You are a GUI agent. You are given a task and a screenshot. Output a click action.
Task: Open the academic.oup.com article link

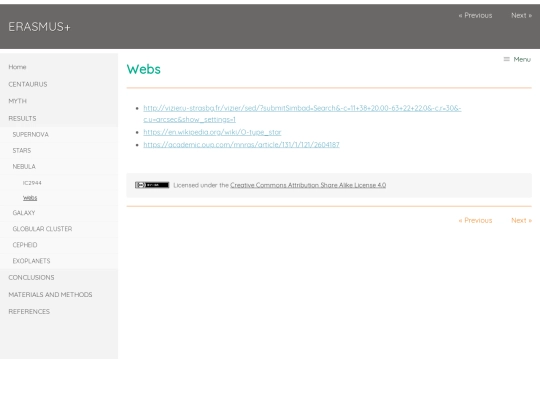coord(241,145)
